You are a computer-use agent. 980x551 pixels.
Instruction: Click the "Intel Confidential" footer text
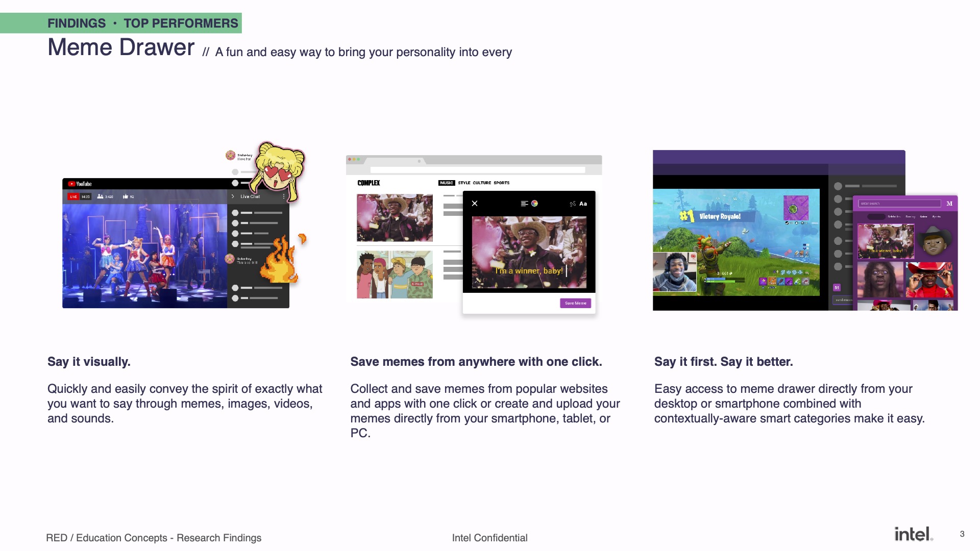[x=490, y=538]
